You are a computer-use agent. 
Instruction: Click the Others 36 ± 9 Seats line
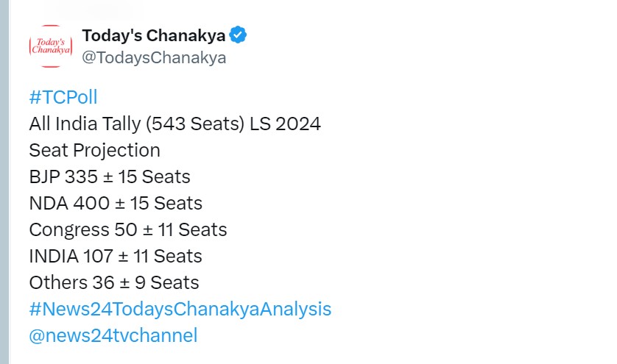click(114, 282)
